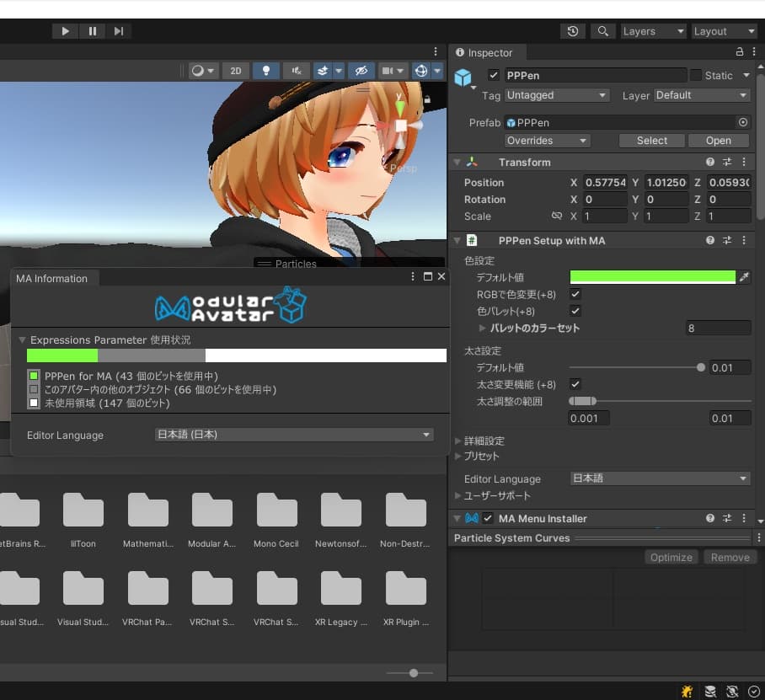
Task: Click the Step frame button
Action: tap(119, 31)
